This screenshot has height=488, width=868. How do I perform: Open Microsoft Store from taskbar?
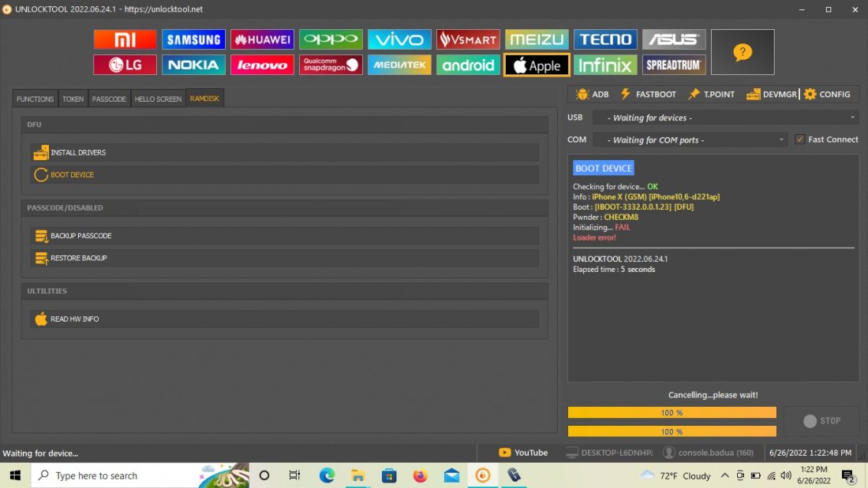click(389, 476)
